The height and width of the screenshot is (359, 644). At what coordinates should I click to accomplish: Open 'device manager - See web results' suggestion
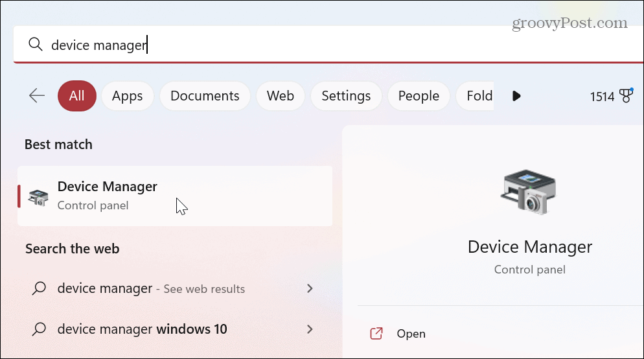click(x=175, y=288)
